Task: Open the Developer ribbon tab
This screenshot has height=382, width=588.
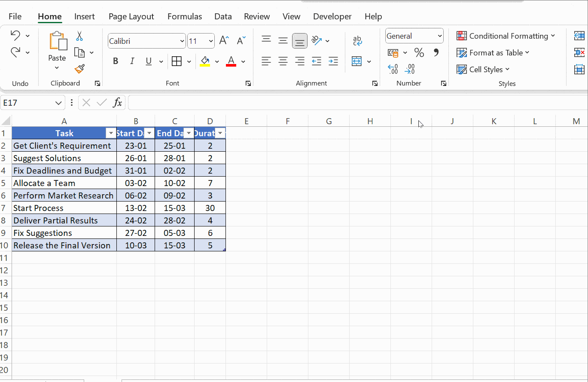Action: (x=332, y=16)
